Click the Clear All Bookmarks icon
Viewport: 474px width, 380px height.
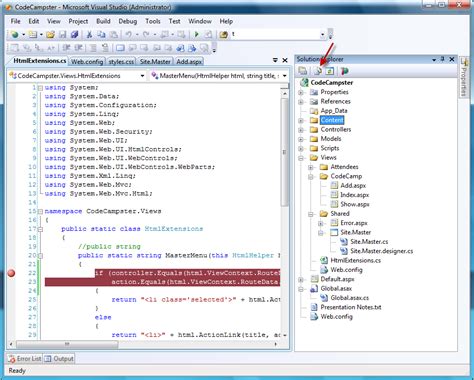(204, 48)
